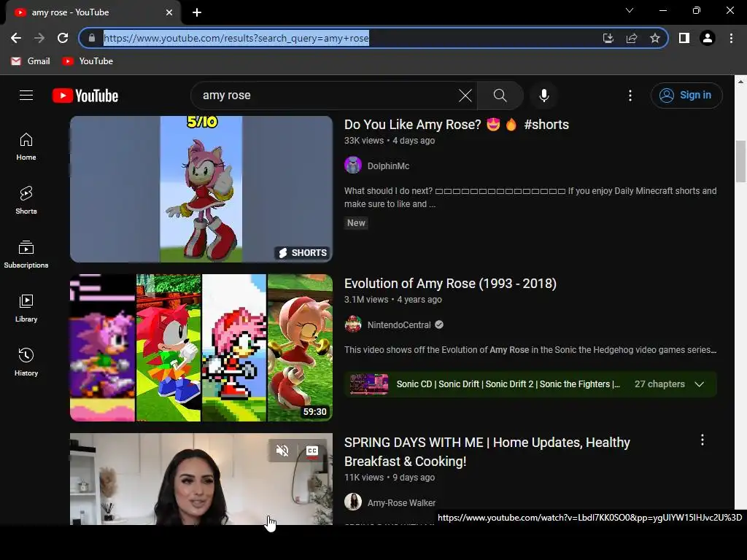Open History in the sidebar
This screenshot has width=747, height=560.
click(x=26, y=362)
